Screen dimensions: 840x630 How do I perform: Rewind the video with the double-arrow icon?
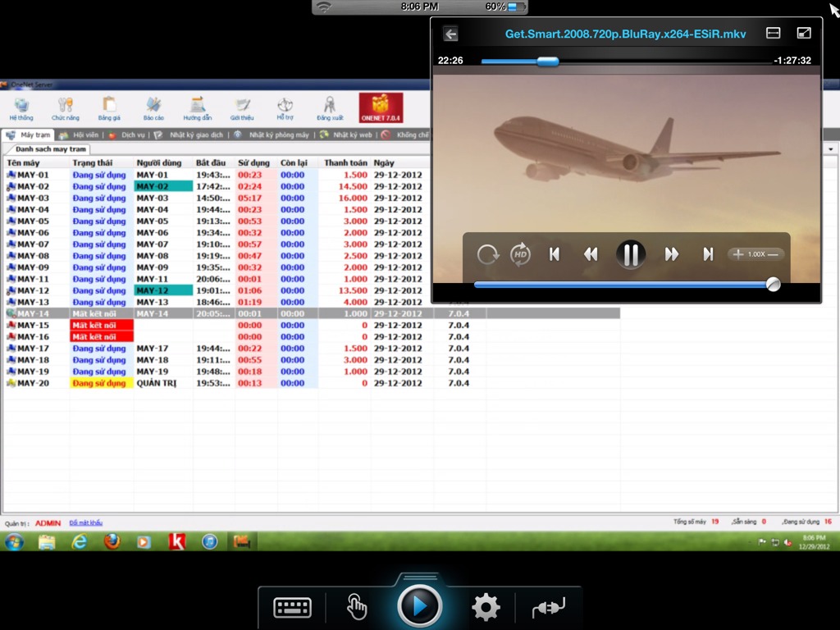click(591, 254)
